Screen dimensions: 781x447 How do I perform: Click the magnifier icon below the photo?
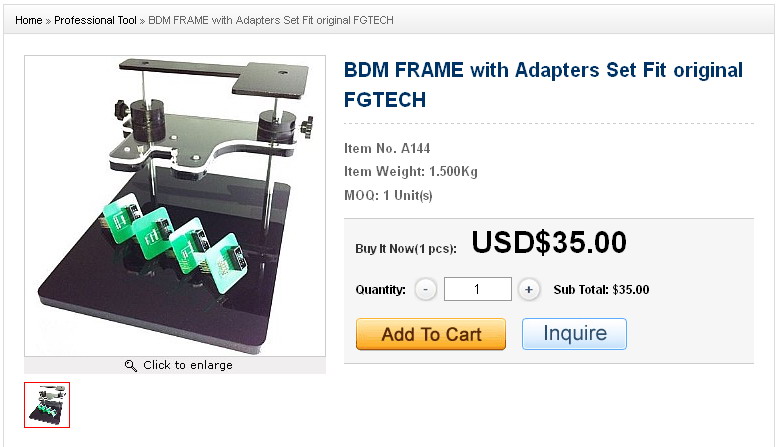tap(130, 366)
